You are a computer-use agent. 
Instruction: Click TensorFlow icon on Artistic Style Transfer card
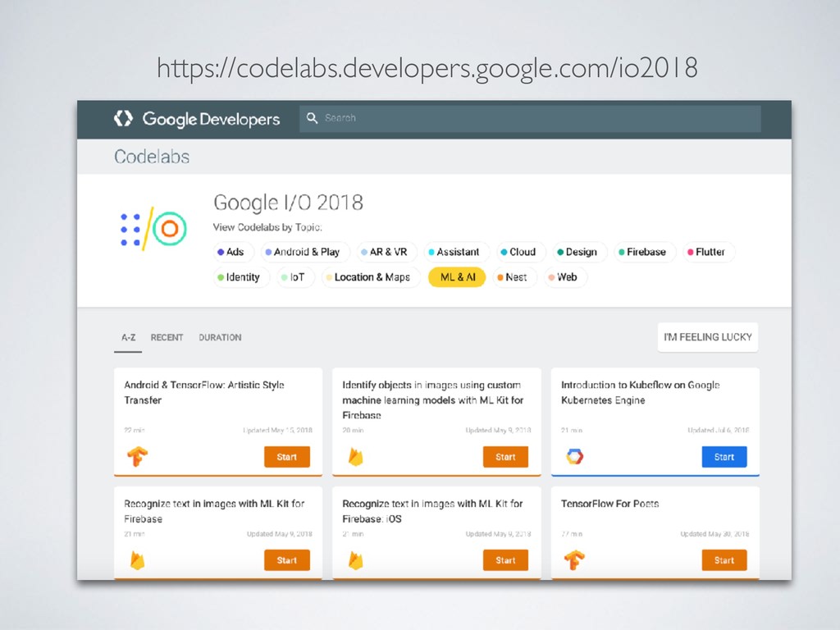point(138,456)
